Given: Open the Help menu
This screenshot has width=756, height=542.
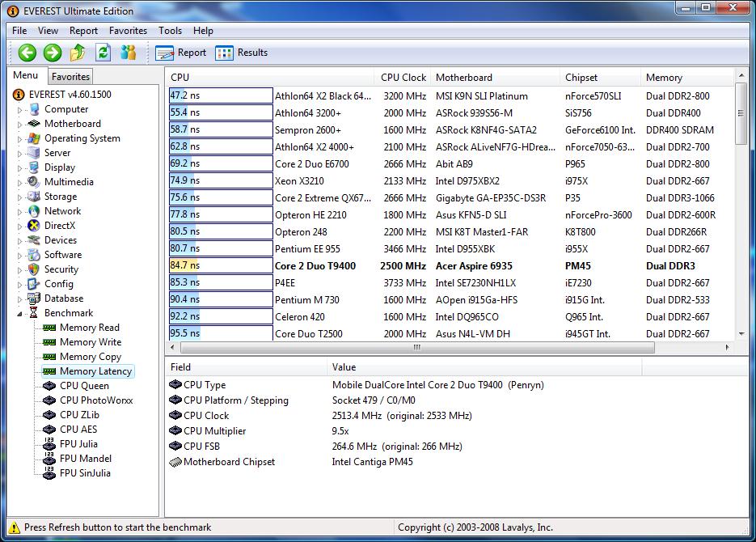Looking at the screenshot, I should coord(203,31).
